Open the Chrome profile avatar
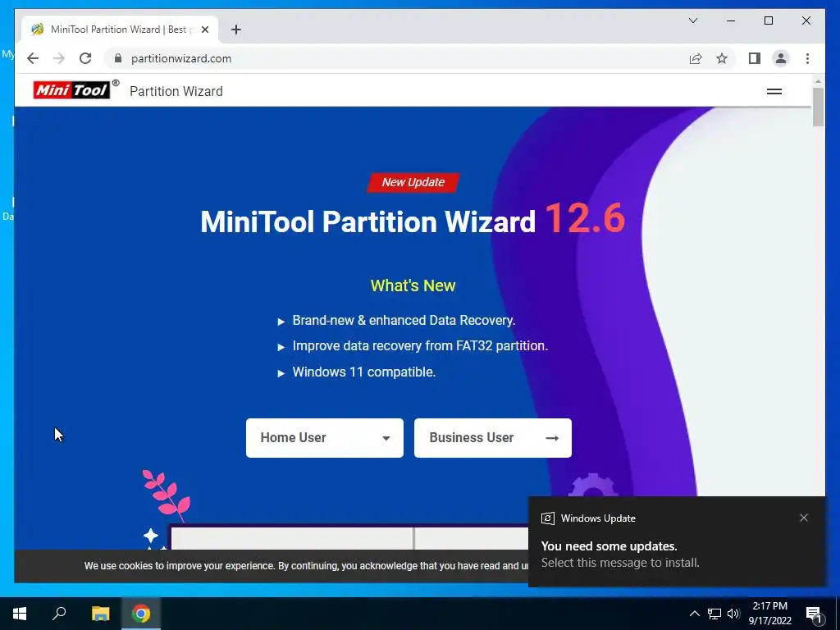Image resolution: width=840 pixels, height=630 pixels. tap(781, 58)
